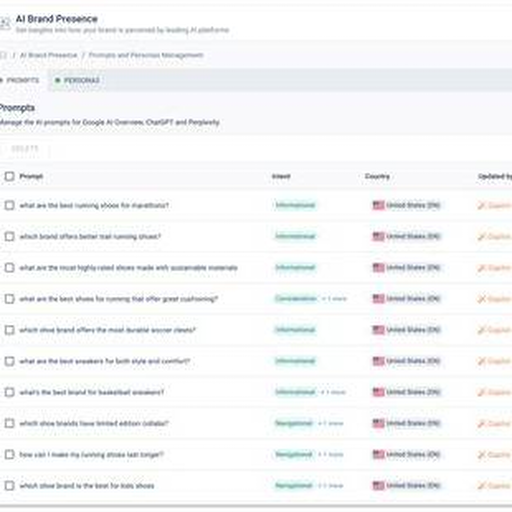The width and height of the screenshot is (512, 512).
Task: Click the US flag in basketball sneakers row
Action: (x=378, y=392)
